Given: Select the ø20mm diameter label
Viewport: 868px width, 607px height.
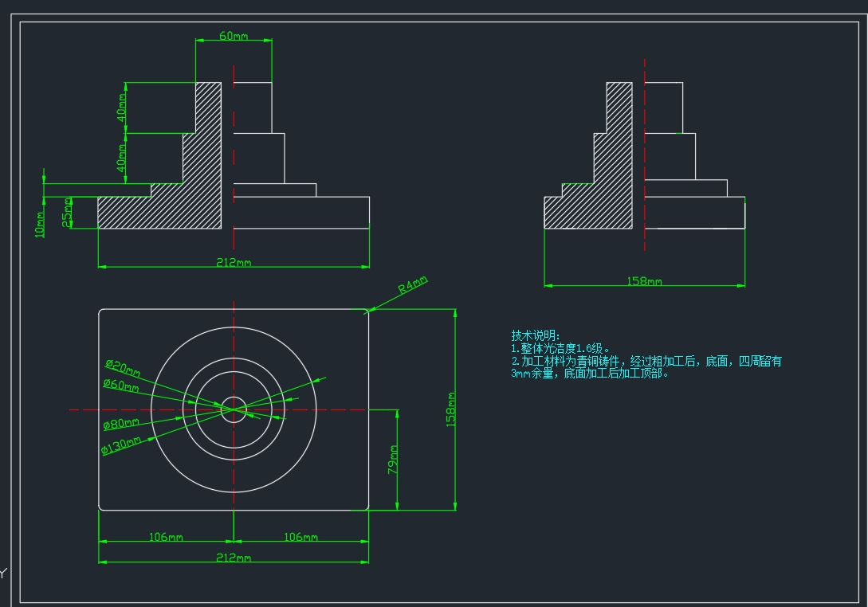Looking at the screenshot, I should click(x=123, y=368).
